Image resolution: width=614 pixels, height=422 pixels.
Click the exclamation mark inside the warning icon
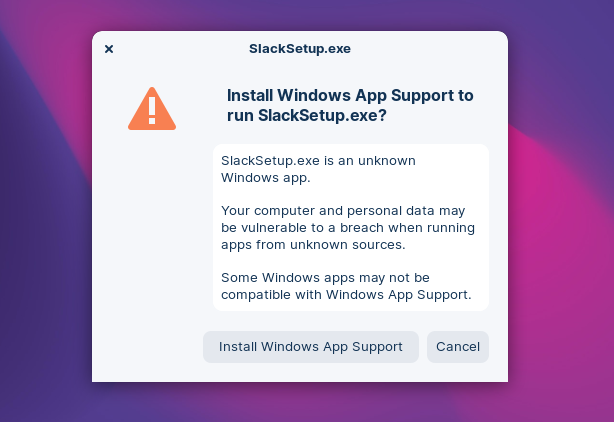pyautogui.click(x=152, y=107)
